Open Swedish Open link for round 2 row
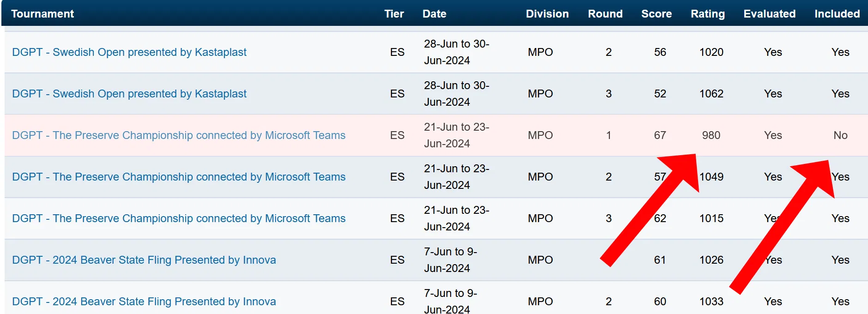This screenshot has width=868, height=314. click(x=129, y=52)
